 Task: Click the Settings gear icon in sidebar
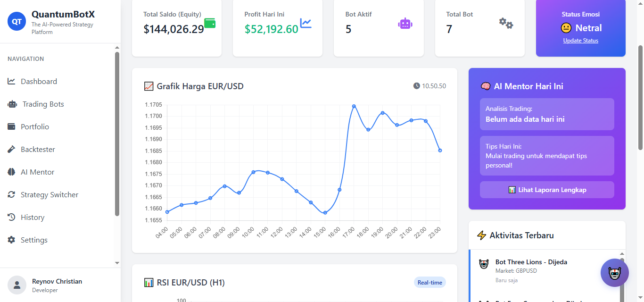click(12, 240)
